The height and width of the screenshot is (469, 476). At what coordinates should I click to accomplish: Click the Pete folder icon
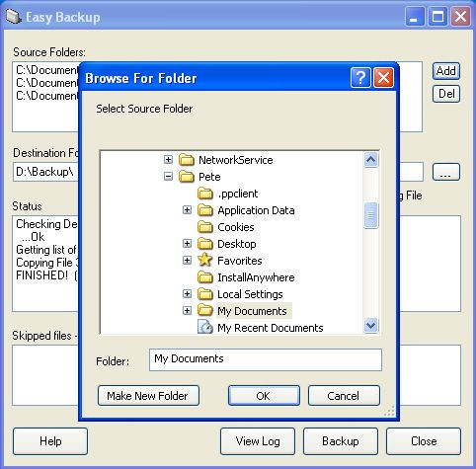click(187, 177)
